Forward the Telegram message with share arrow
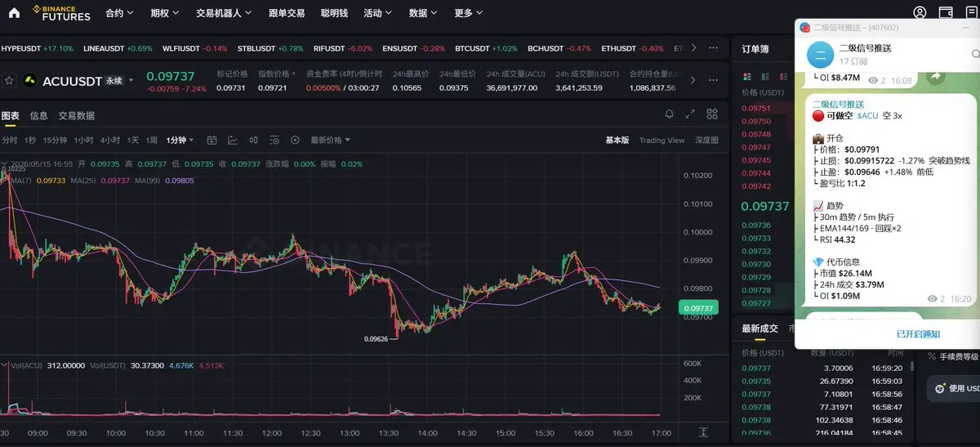The image size is (980, 447). pyautogui.click(x=934, y=76)
